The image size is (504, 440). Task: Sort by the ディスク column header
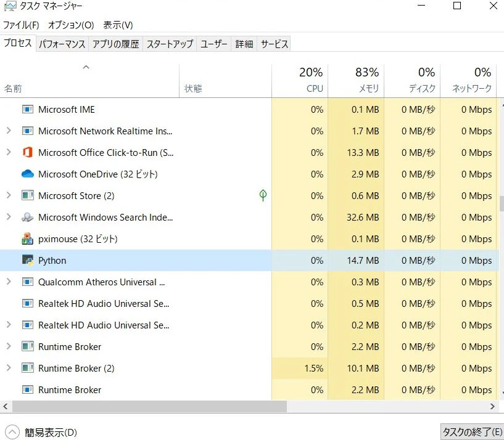coord(412,81)
